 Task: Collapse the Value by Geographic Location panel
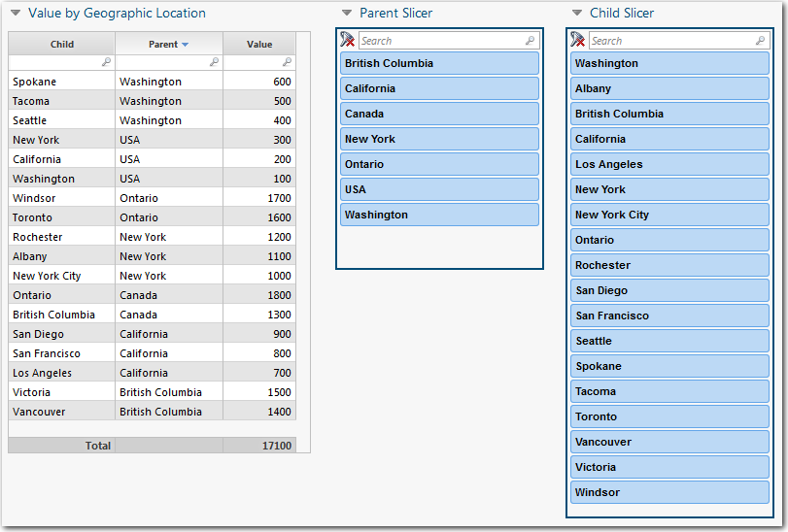[x=16, y=14]
